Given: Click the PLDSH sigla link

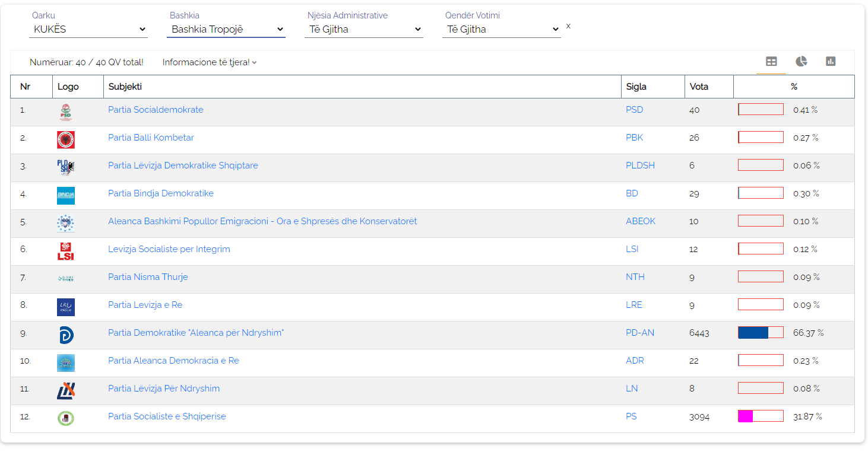Looking at the screenshot, I should point(640,165).
